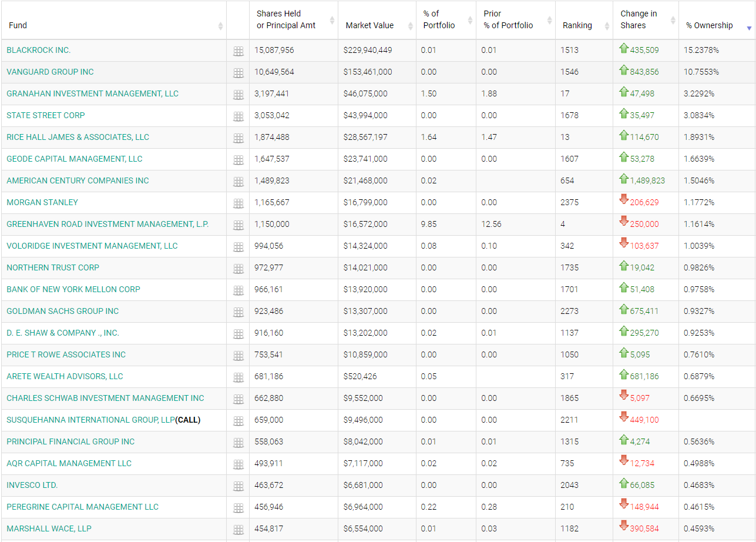
Task: Open RICE HALL JAMES & ASSOCIATES link
Action: (78, 138)
